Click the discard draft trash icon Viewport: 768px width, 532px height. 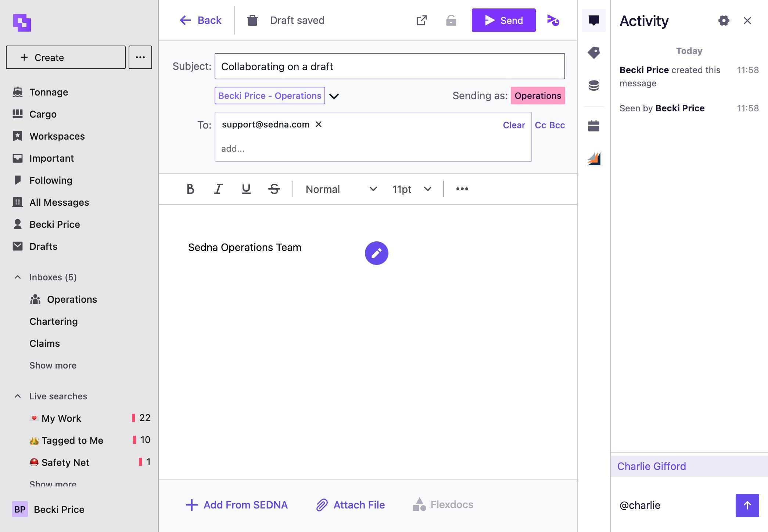pos(252,20)
